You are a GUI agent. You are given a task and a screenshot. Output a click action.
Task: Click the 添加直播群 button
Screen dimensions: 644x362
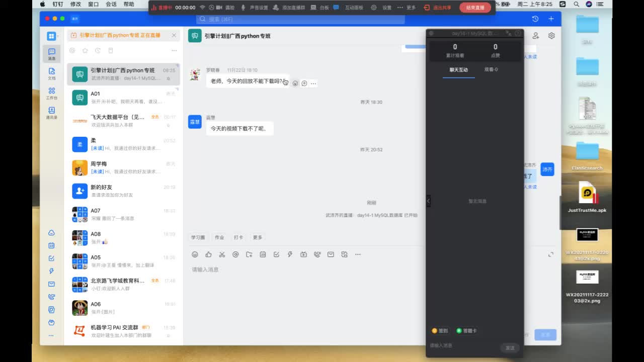pos(288,8)
